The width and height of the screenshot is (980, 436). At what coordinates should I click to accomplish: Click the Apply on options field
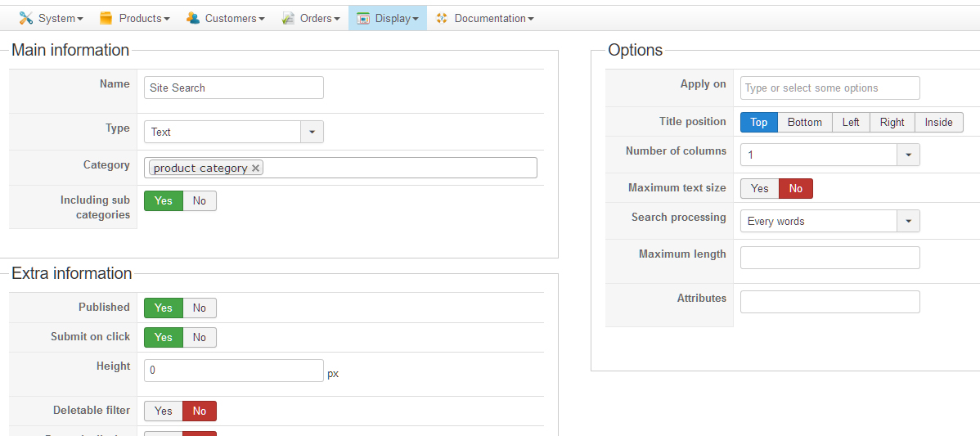[x=830, y=88]
